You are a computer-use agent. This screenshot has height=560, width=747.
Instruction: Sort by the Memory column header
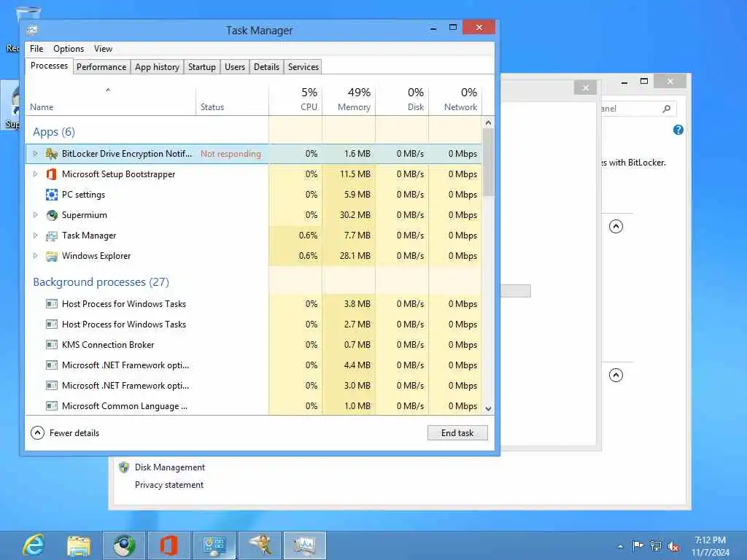pos(349,100)
